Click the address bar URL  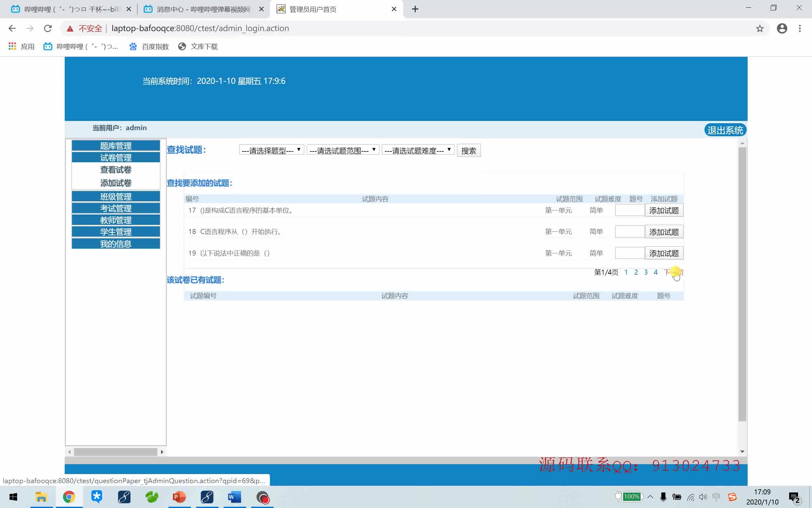pyautogui.click(x=200, y=28)
